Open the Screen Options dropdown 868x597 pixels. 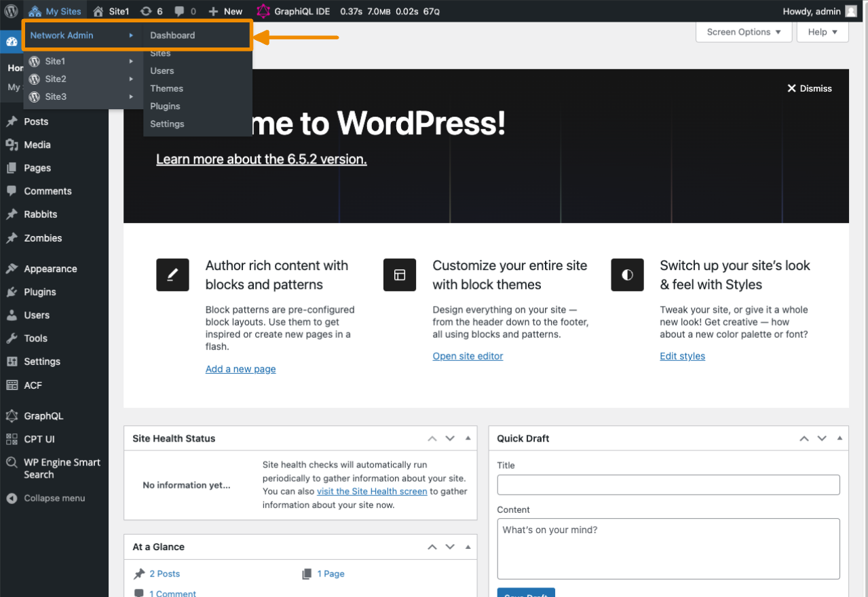743,31
